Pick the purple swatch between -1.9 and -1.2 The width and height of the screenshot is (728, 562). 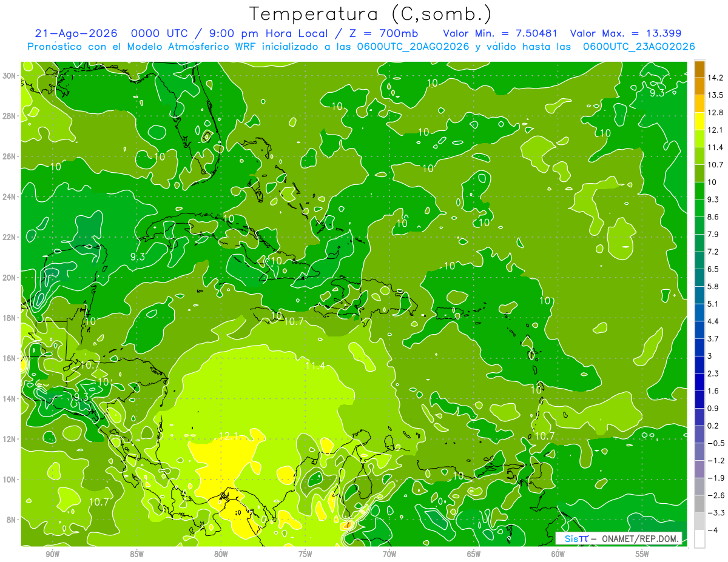click(699, 469)
